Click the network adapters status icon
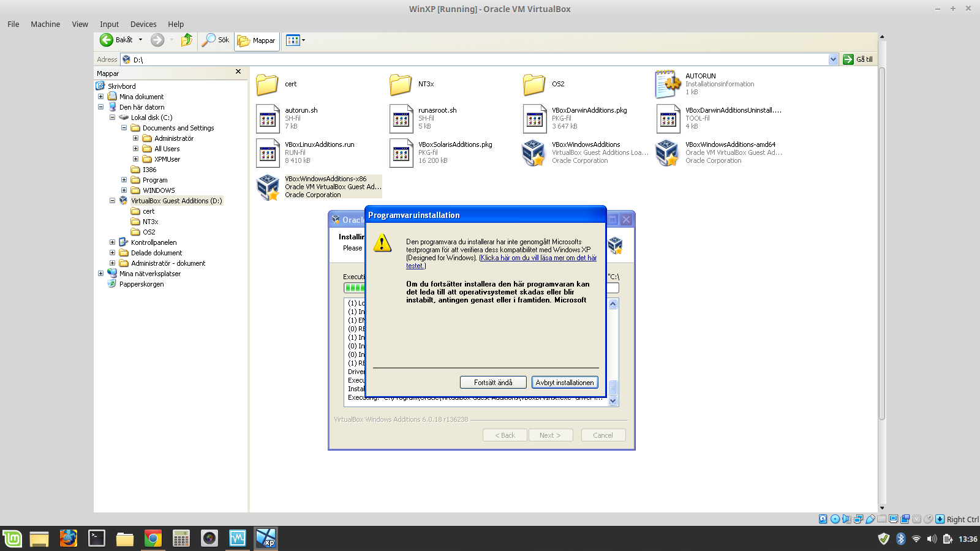980x551 pixels. (x=858, y=519)
